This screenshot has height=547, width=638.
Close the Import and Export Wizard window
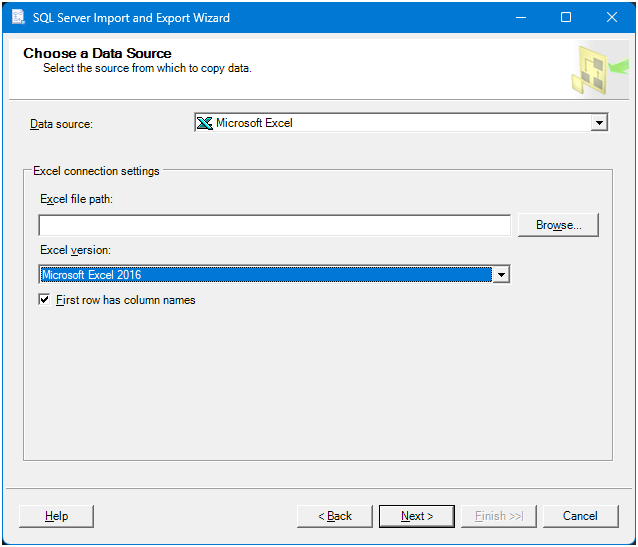tap(612, 18)
